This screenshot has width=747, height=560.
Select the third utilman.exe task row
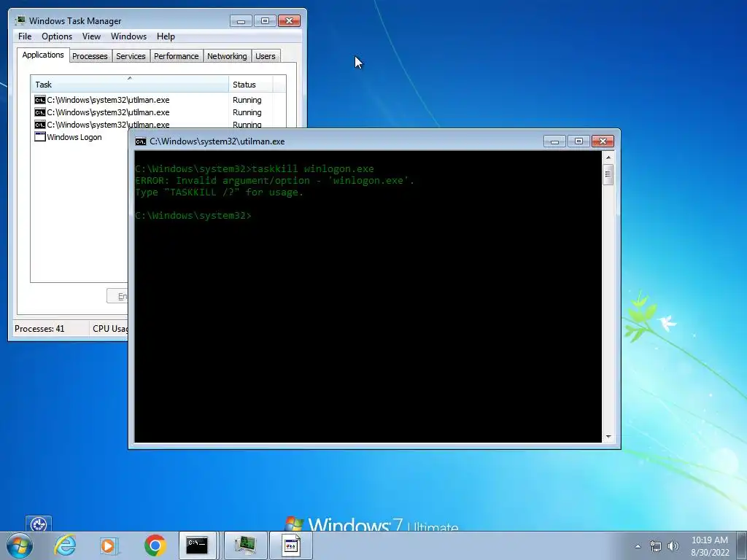tap(159, 124)
